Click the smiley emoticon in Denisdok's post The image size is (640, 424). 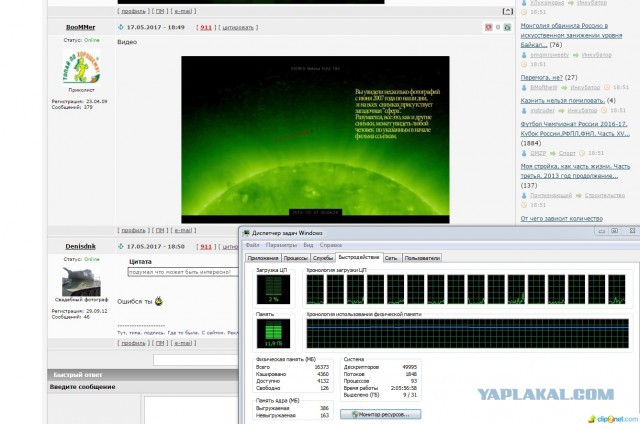tap(158, 301)
